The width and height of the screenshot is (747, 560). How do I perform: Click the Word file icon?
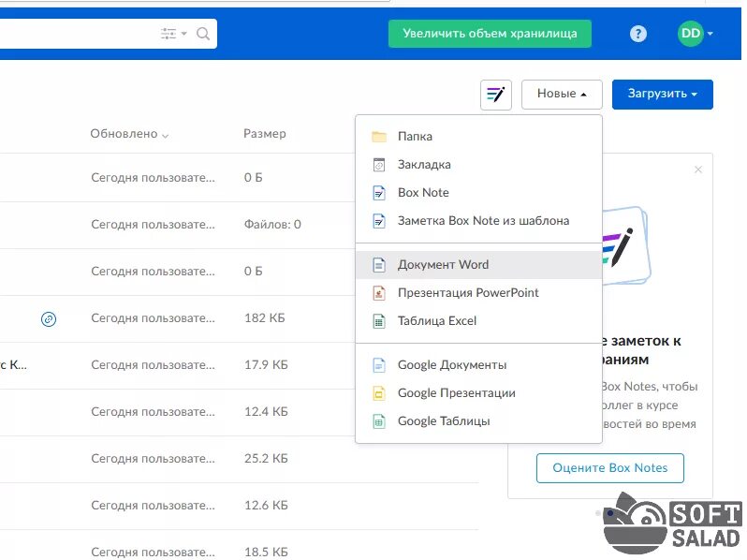coord(379,265)
